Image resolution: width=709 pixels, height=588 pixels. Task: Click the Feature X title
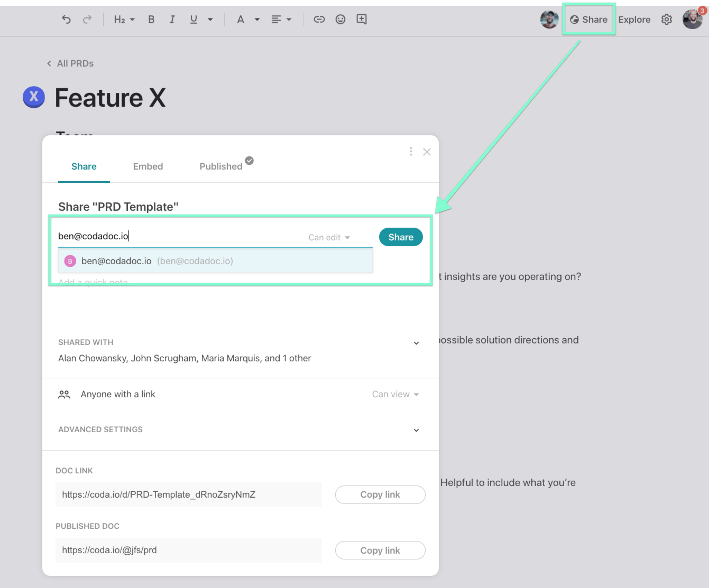[x=110, y=98]
